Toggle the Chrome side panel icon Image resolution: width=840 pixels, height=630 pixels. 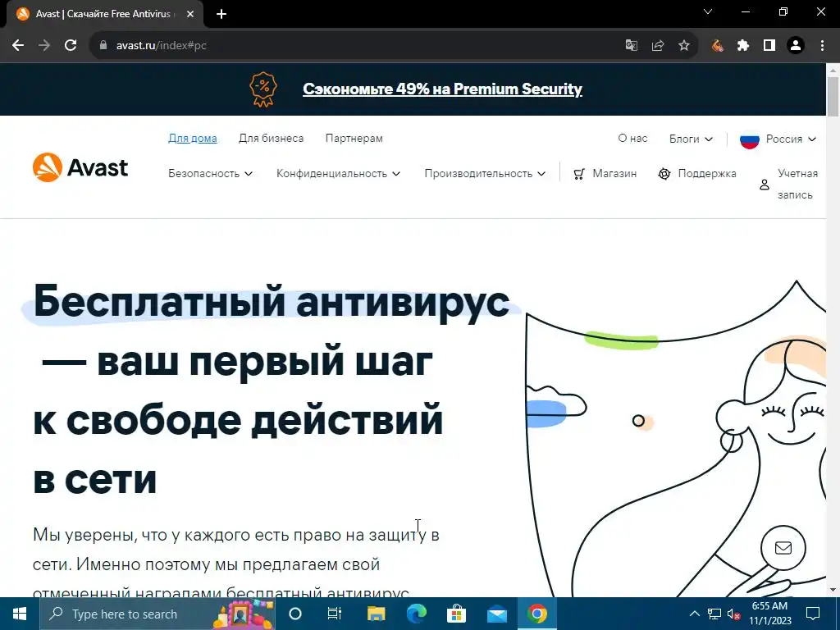(769, 46)
